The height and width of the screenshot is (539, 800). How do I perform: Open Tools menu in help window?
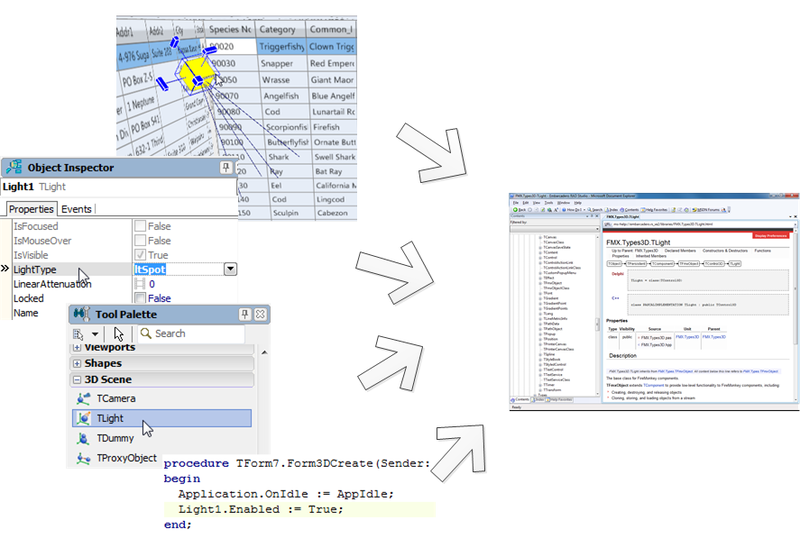[x=548, y=203]
